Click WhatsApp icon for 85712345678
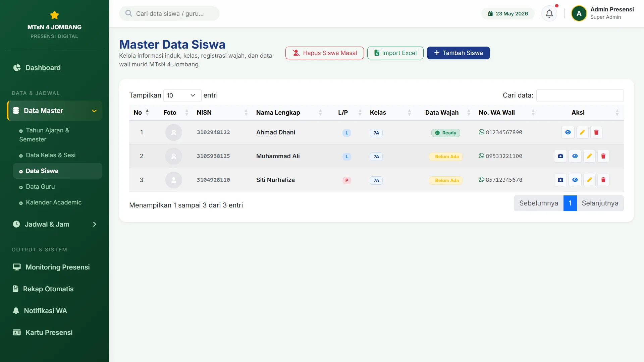Screen dimensions: 644x362 (481, 180)
